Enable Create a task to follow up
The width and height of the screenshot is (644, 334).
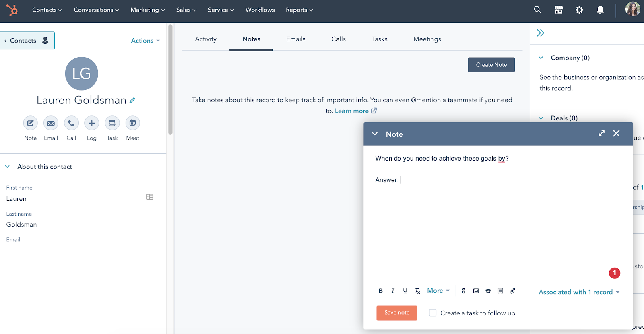433,313
